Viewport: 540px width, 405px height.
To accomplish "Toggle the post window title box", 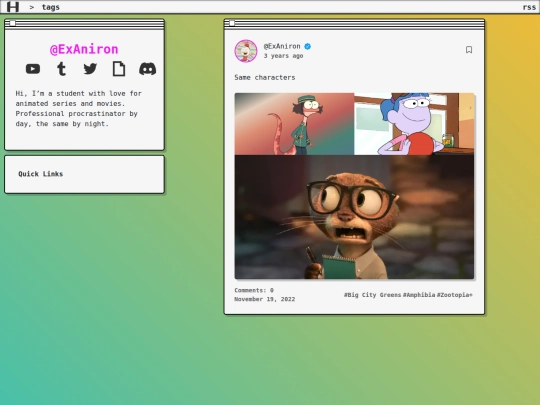I will (232, 23).
